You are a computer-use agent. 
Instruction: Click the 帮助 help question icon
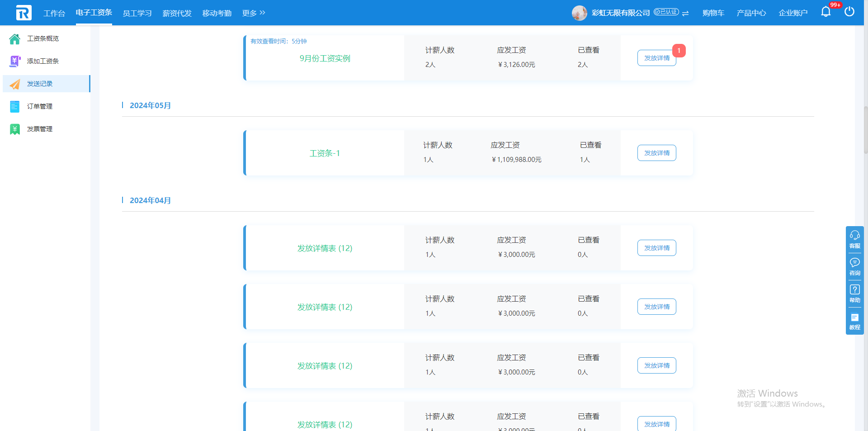(x=854, y=294)
